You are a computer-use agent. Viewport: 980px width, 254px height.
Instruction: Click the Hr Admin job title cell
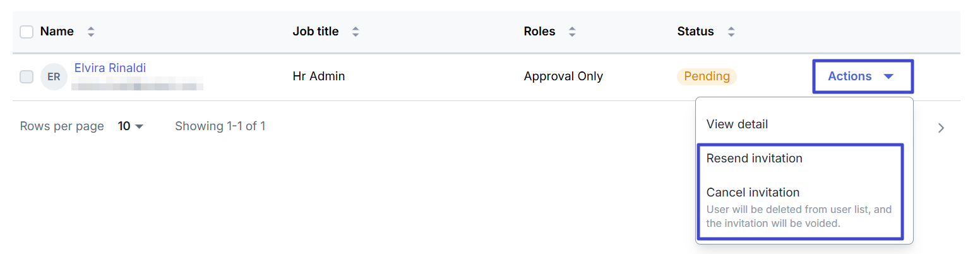[319, 76]
